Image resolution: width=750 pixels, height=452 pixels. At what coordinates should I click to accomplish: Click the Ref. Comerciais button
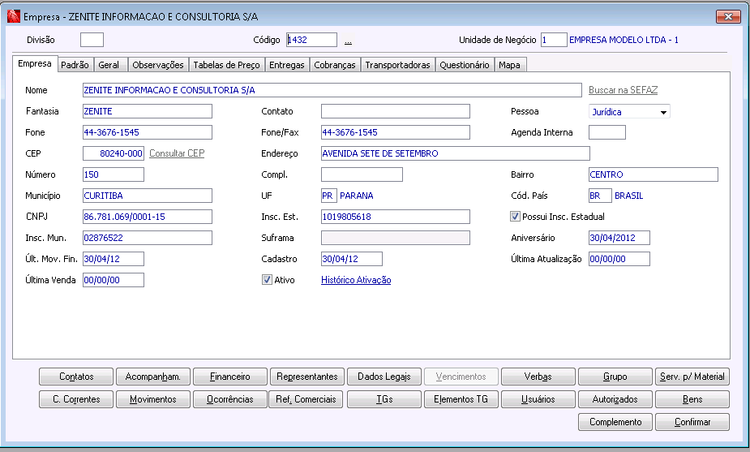click(307, 399)
